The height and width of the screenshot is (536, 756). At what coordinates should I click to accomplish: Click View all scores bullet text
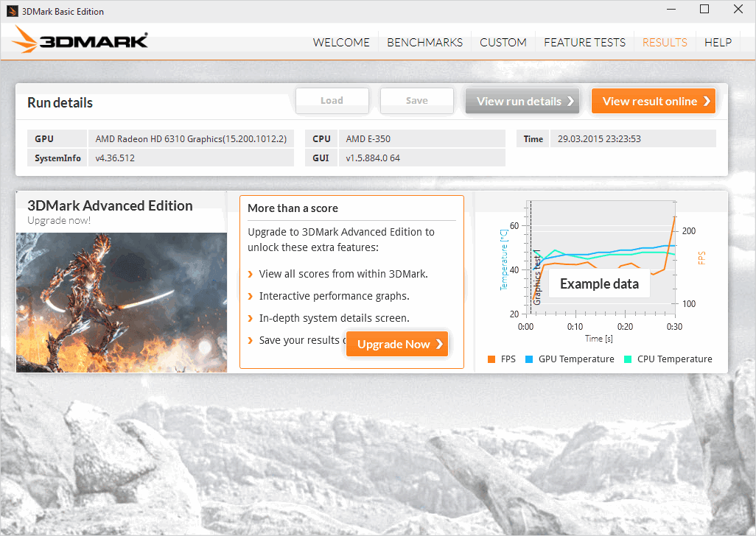[x=343, y=274]
